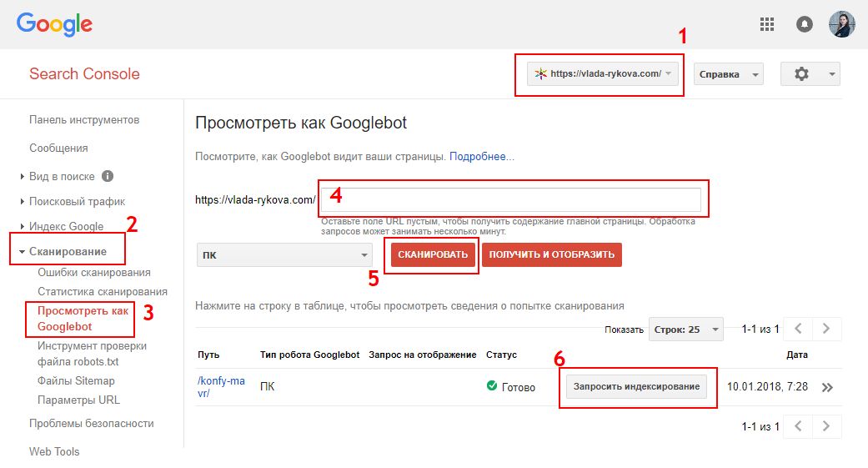Screen dimensions: 868x468
Task: Click the Запросить индексирование button
Action: [636, 386]
